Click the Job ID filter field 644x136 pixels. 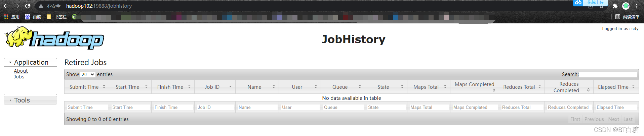point(215,107)
